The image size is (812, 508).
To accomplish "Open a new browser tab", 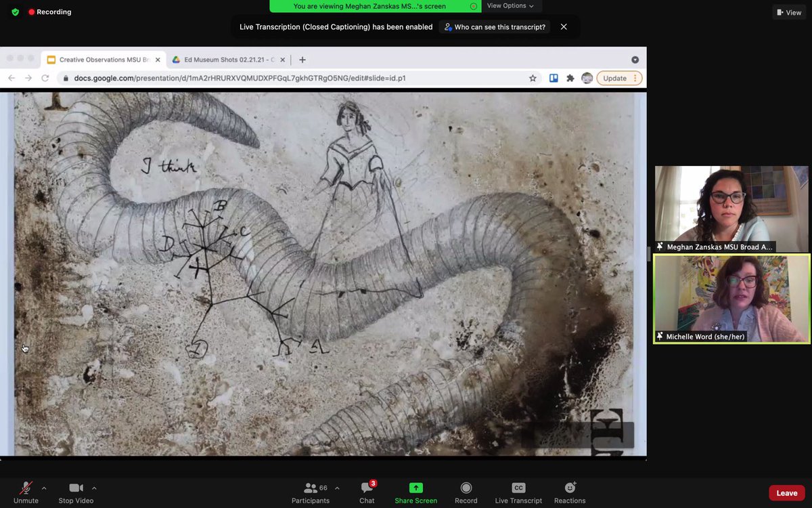I will point(302,60).
